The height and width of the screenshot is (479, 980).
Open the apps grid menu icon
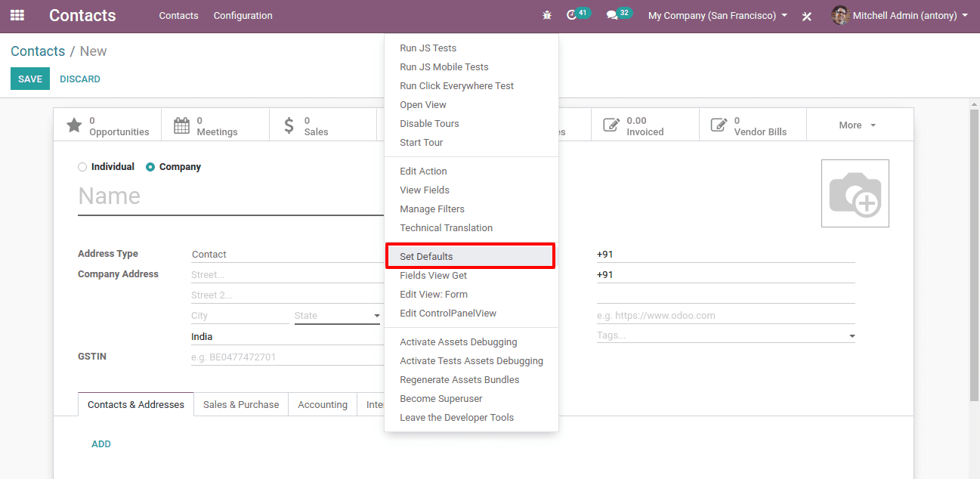click(17, 15)
